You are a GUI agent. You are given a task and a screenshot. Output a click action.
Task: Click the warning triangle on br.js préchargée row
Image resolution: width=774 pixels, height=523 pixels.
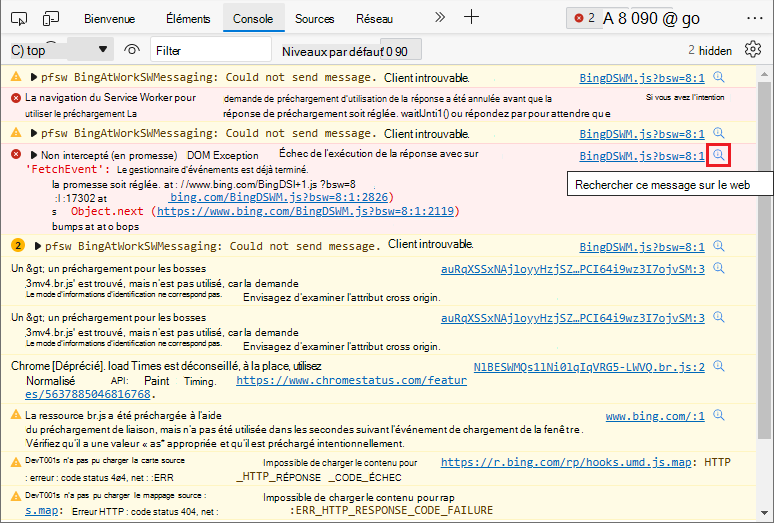click(16, 415)
